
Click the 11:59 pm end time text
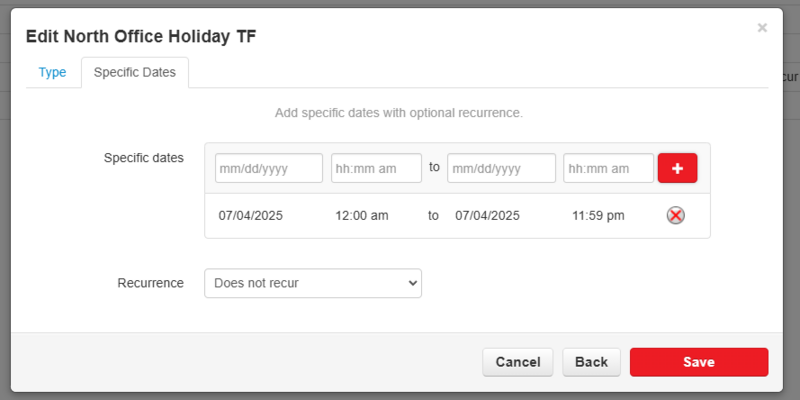[x=598, y=215]
